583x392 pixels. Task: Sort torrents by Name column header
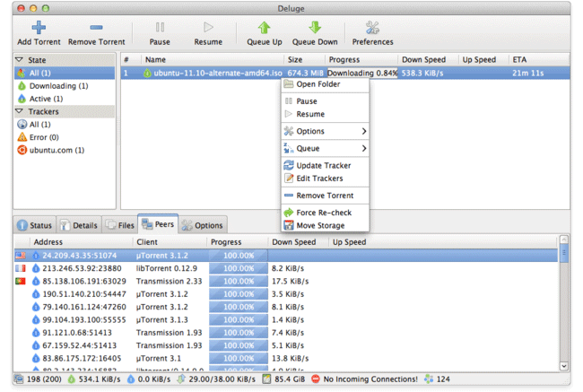pyautogui.click(x=212, y=59)
